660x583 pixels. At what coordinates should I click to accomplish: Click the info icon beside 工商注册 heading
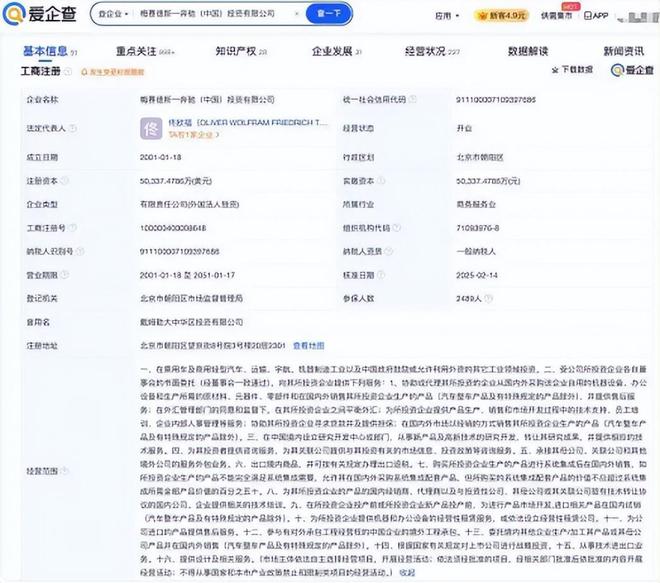click(x=68, y=71)
